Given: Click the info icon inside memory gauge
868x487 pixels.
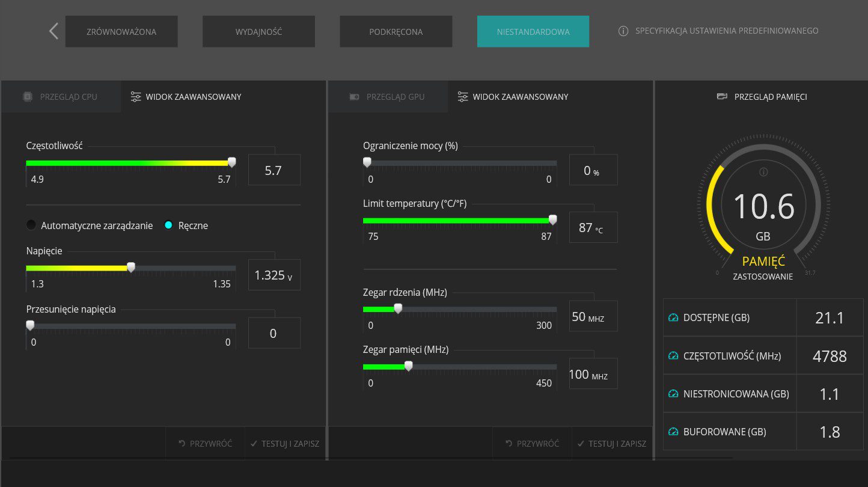Looking at the screenshot, I should click(x=763, y=172).
